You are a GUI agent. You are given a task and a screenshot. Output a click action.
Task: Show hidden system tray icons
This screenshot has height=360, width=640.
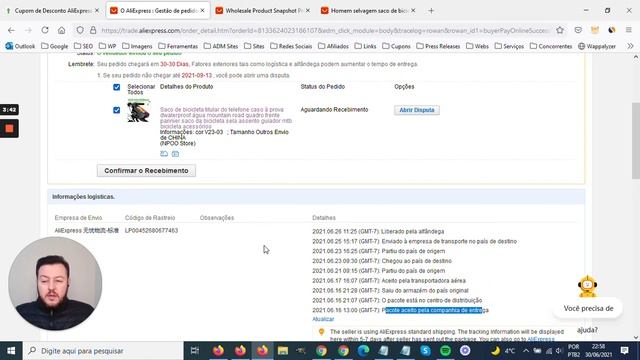tap(526, 351)
